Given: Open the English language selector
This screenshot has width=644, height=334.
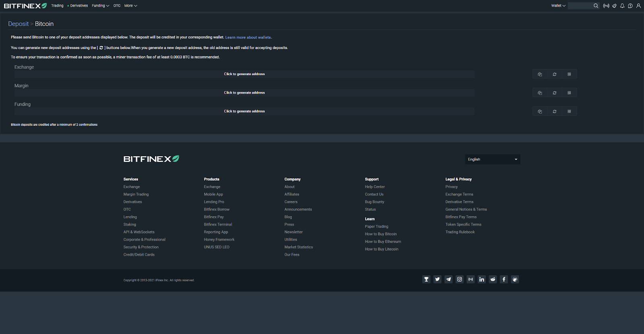Looking at the screenshot, I should point(493,159).
